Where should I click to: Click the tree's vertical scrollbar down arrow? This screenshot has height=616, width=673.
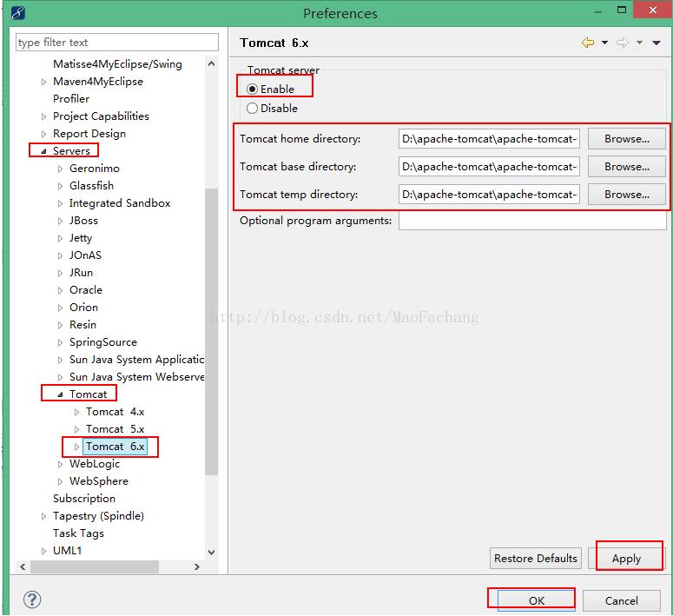(x=212, y=552)
